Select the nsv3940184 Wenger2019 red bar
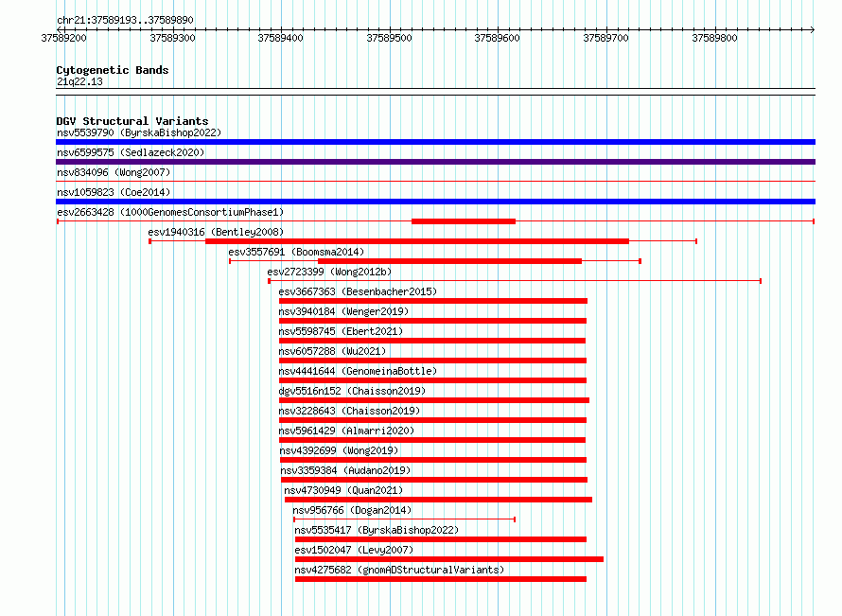The width and height of the screenshot is (842, 616). click(x=432, y=321)
